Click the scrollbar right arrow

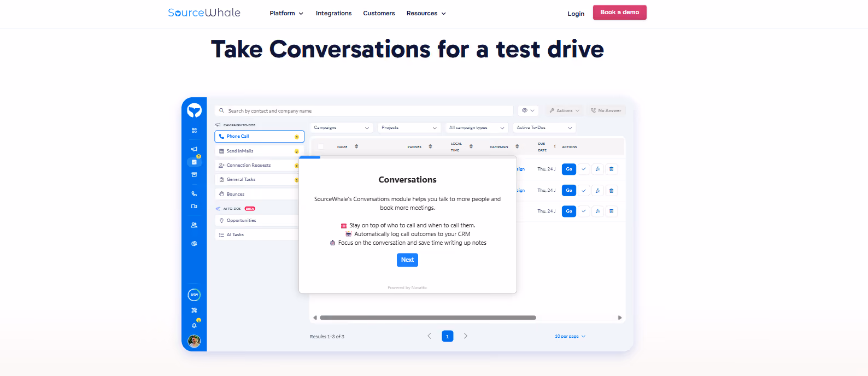pos(620,318)
